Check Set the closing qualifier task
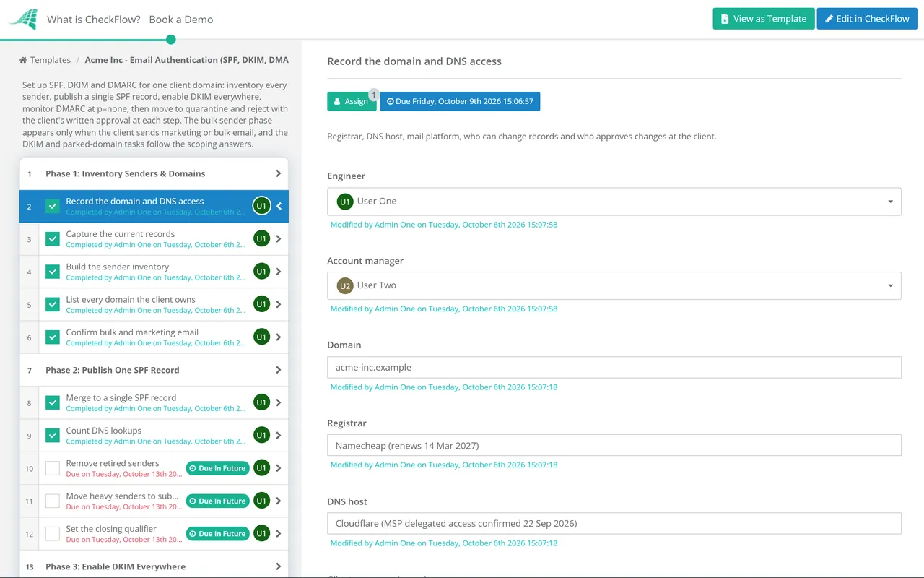The width and height of the screenshot is (924, 578). tap(53, 533)
